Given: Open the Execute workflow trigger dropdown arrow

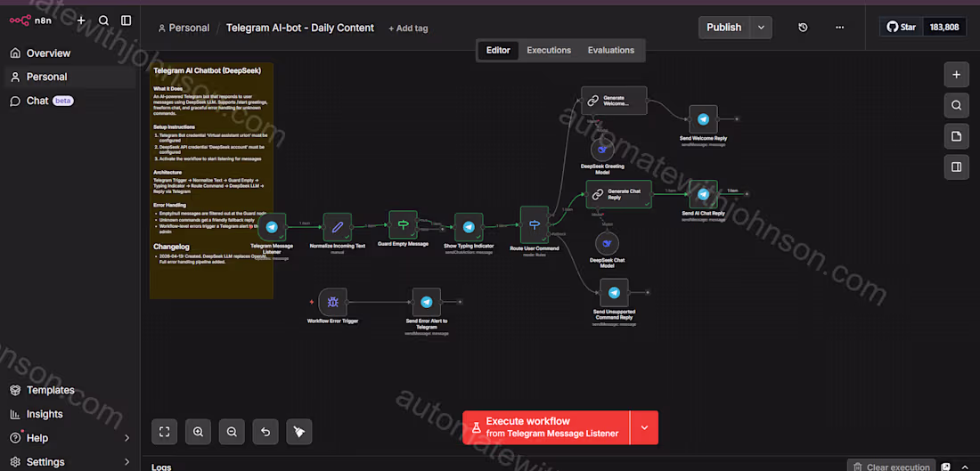Looking at the screenshot, I should (x=644, y=427).
